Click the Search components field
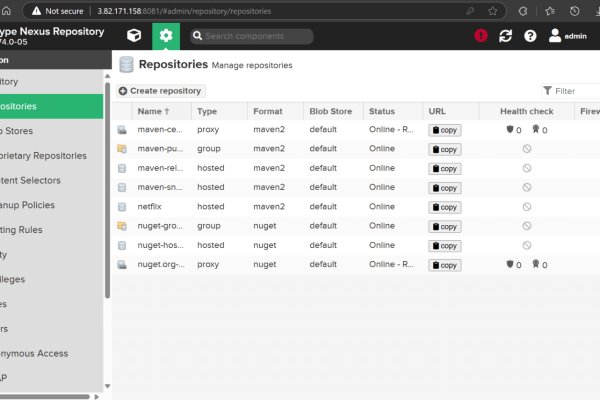Viewport: 600px width, 400px height. tap(252, 36)
